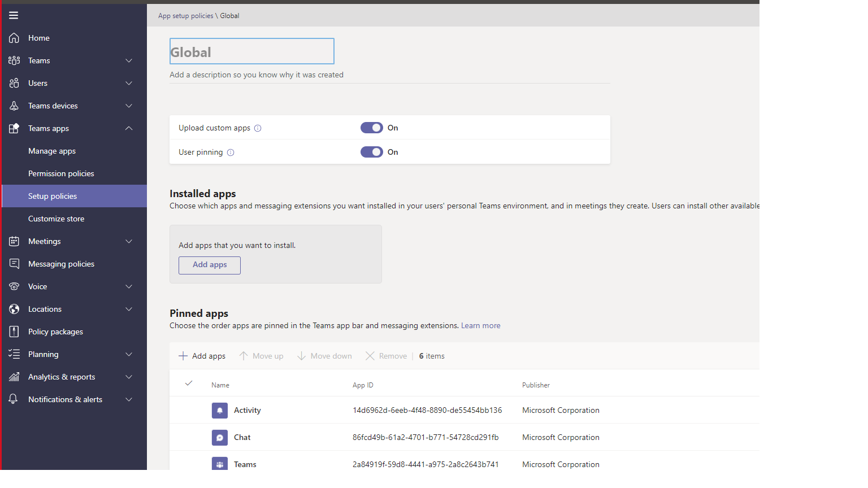Click the Planning checklist icon
868x488 pixels.
pos(14,354)
